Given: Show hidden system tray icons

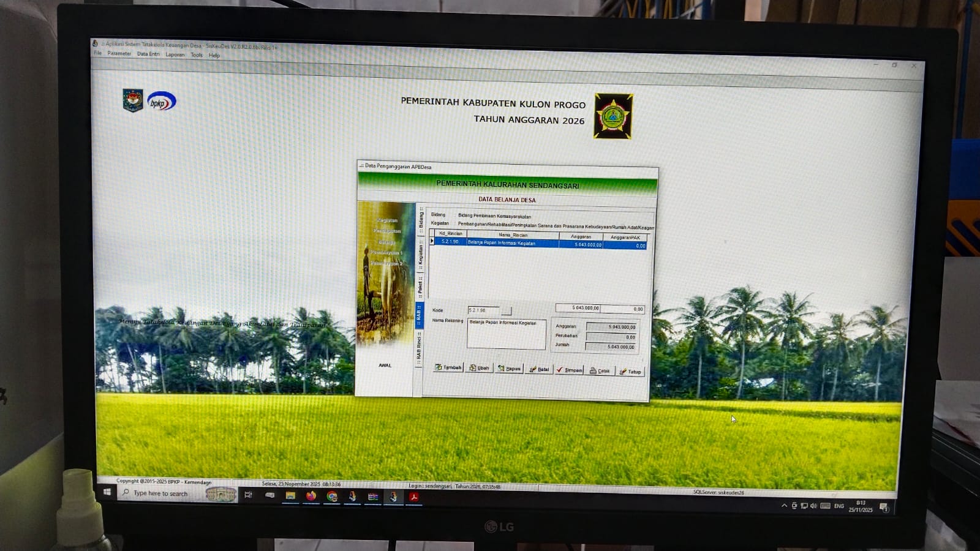Looking at the screenshot, I should pyautogui.click(x=784, y=506).
